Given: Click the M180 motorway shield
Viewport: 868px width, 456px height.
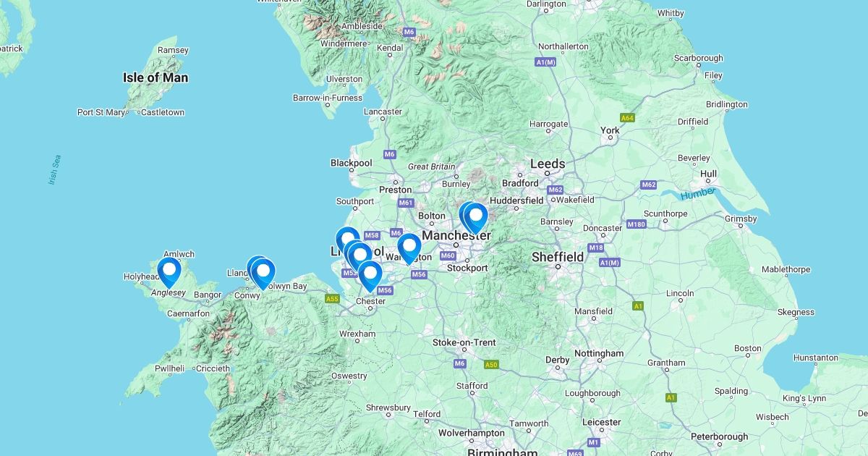Looking at the screenshot, I should pyautogui.click(x=636, y=224).
